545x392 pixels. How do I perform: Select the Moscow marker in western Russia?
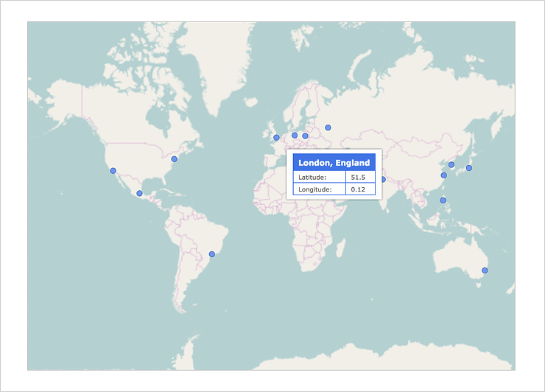click(x=328, y=127)
